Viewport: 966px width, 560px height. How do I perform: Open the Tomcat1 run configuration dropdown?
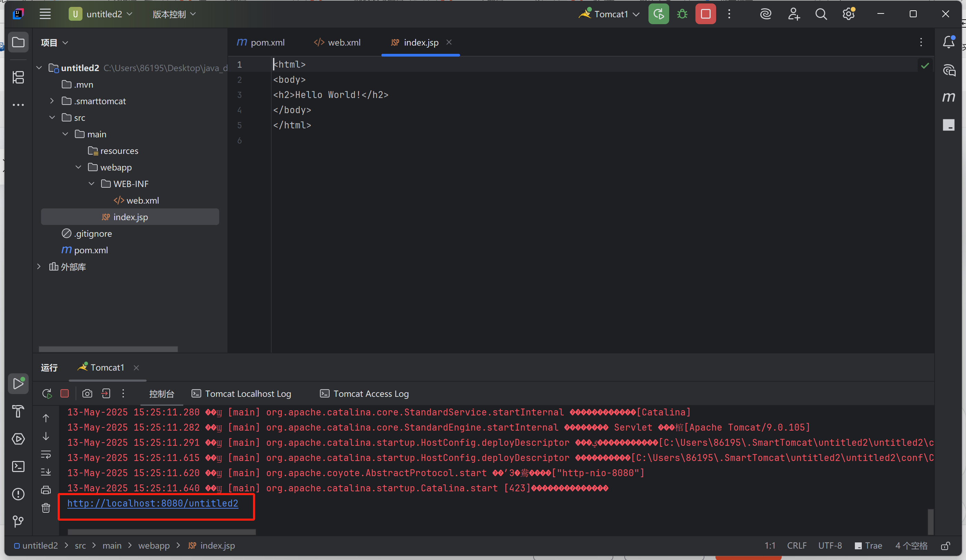[x=609, y=14]
